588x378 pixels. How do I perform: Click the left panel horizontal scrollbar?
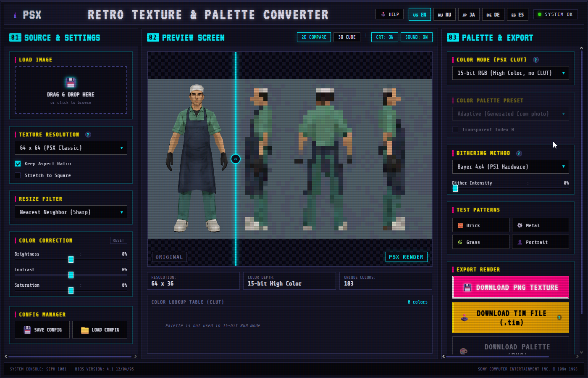click(70, 357)
